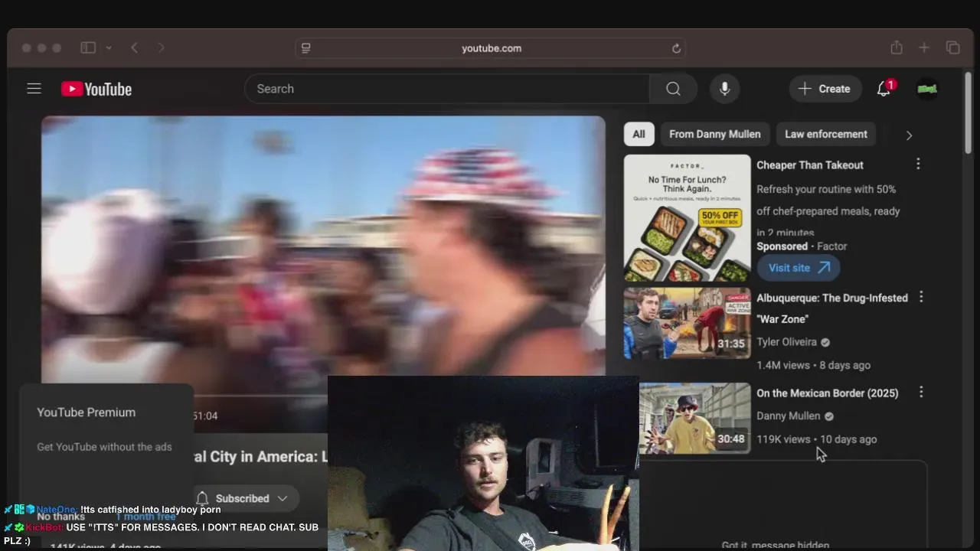
Task: Focus the YouTube Search field
Action: pos(447,89)
